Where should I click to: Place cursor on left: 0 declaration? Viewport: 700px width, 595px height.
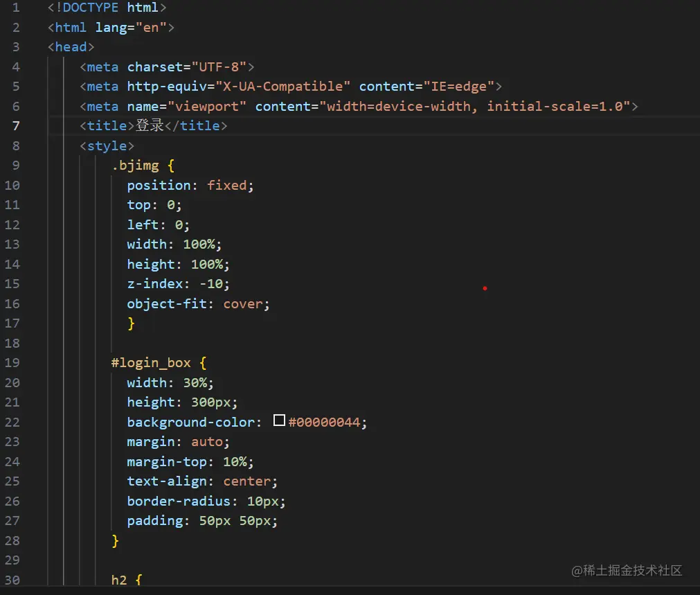click(158, 224)
